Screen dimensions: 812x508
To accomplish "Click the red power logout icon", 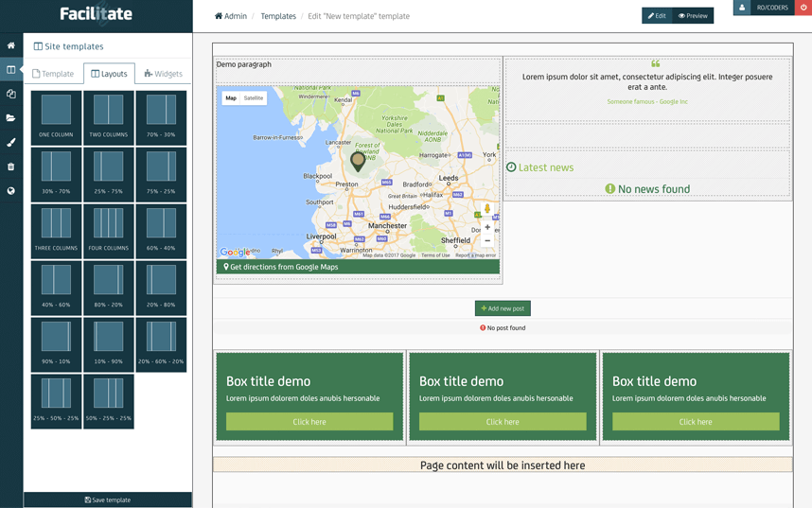I will 803,8.
